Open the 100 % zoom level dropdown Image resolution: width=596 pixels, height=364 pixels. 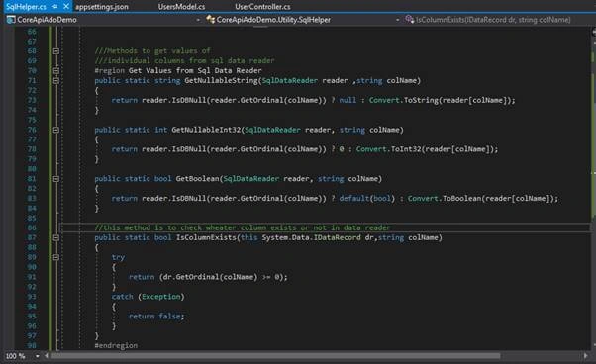[37, 356]
